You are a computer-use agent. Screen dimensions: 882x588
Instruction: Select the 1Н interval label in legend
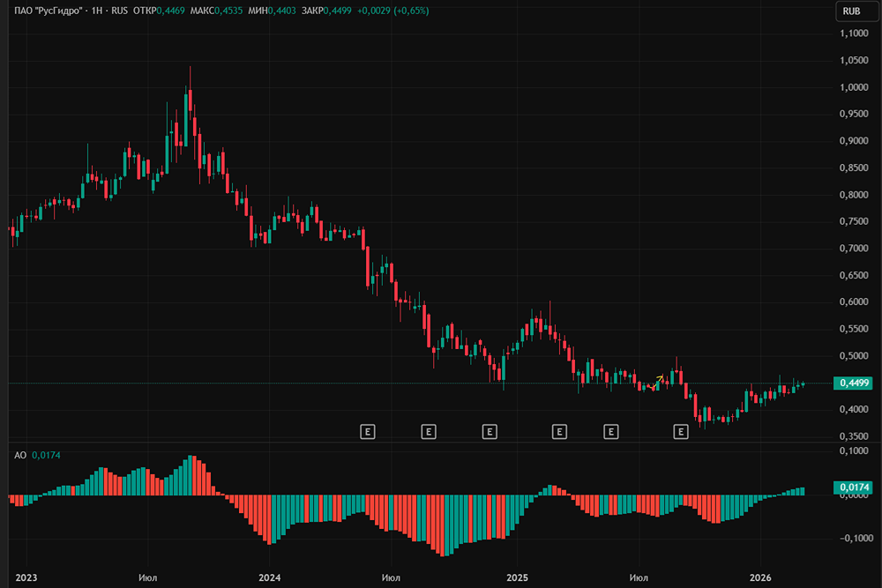pos(97,11)
